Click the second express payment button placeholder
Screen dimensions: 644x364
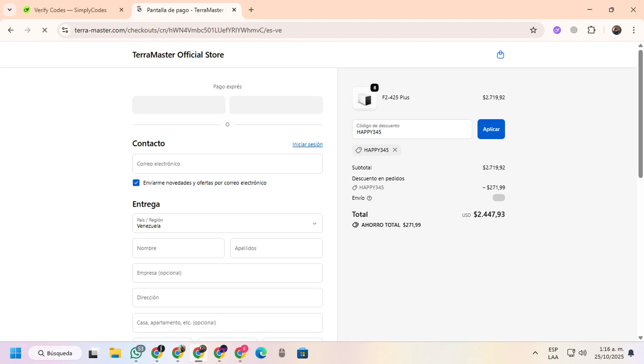point(276,105)
